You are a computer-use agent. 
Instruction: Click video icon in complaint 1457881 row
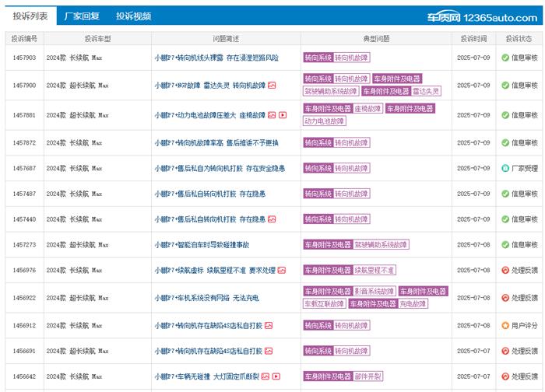pyautogui.click(x=283, y=115)
